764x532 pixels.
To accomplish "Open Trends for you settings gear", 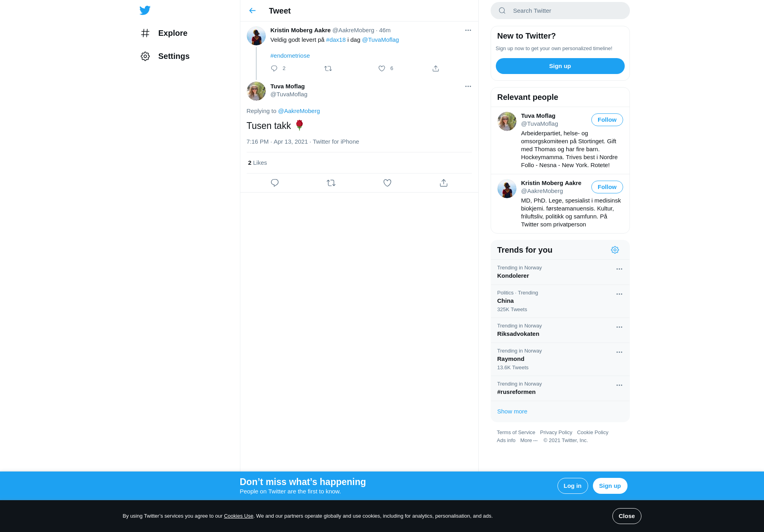I will point(615,250).
